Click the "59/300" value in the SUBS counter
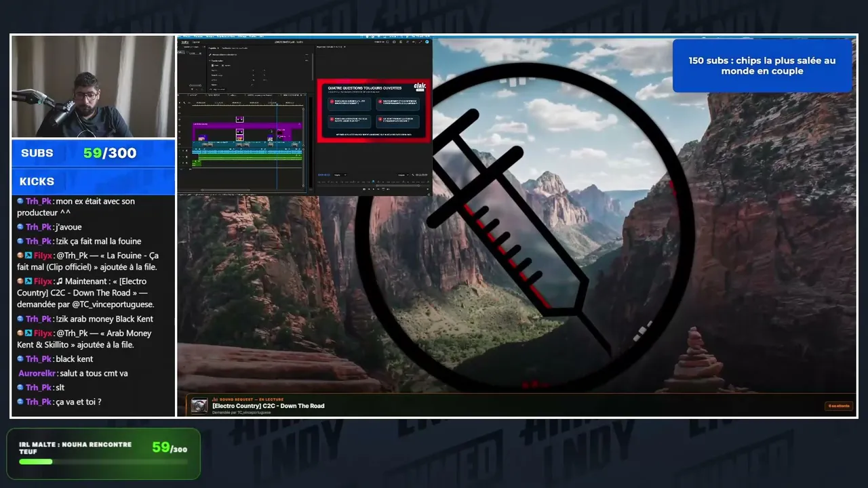 tap(110, 153)
